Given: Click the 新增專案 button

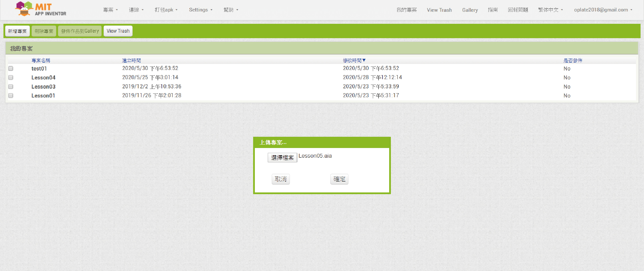Looking at the screenshot, I should 18,31.
